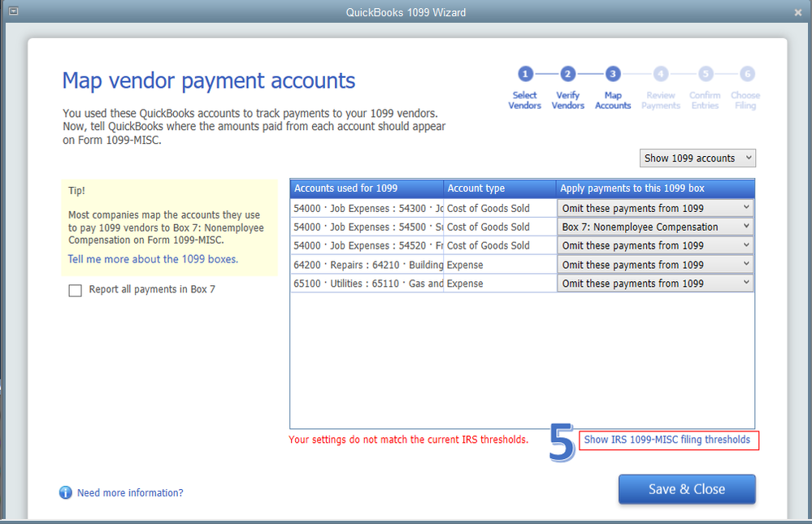Click the window menu icon in title bar
Image resolution: width=812 pixels, height=524 pixels.
(14, 11)
